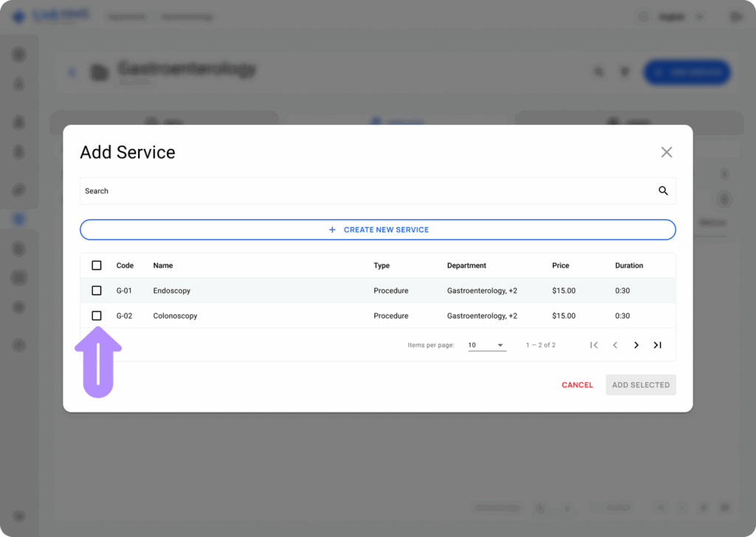Jump to the first page using pagination icon
The height and width of the screenshot is (537, 756).
[x=594, y=344]
